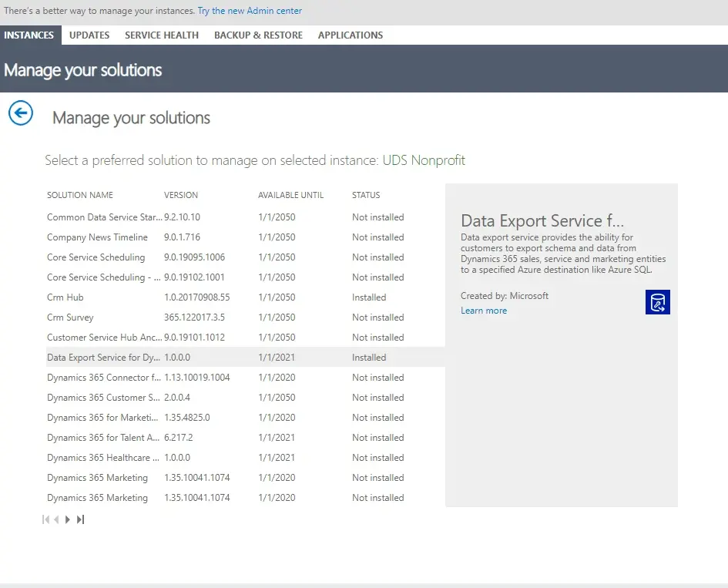Click version 9.0.19101.1012 cell

[195, 338]
